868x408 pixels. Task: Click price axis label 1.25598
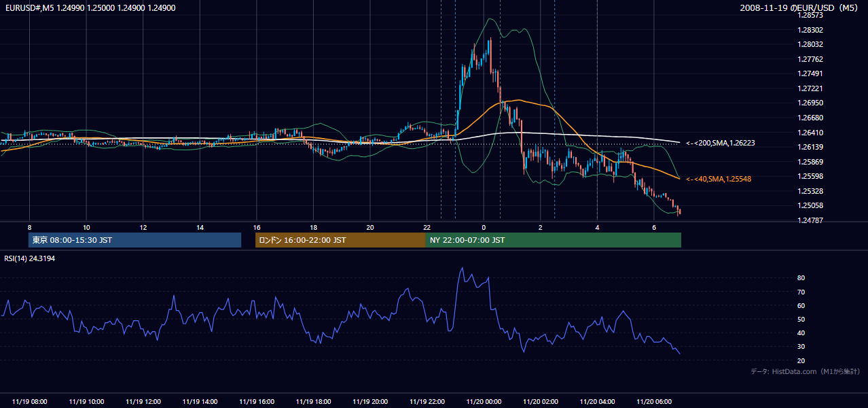pos(812,176)
